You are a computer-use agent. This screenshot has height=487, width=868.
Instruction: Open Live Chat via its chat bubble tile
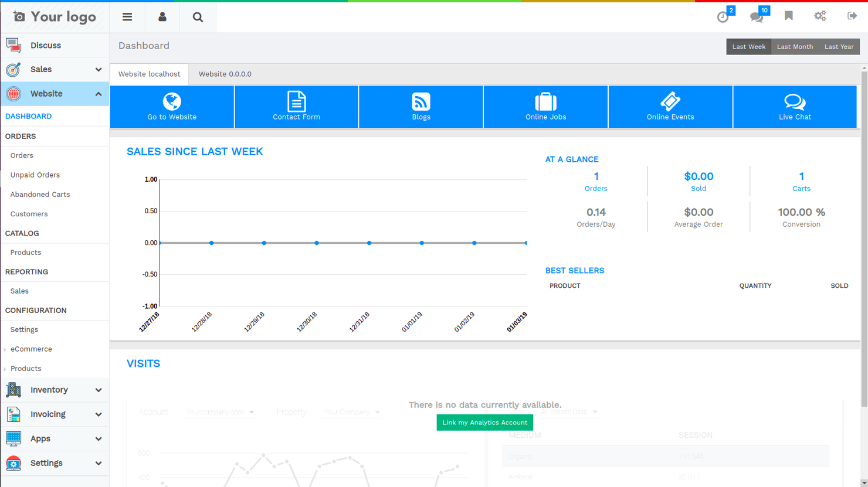click(795, 107)
